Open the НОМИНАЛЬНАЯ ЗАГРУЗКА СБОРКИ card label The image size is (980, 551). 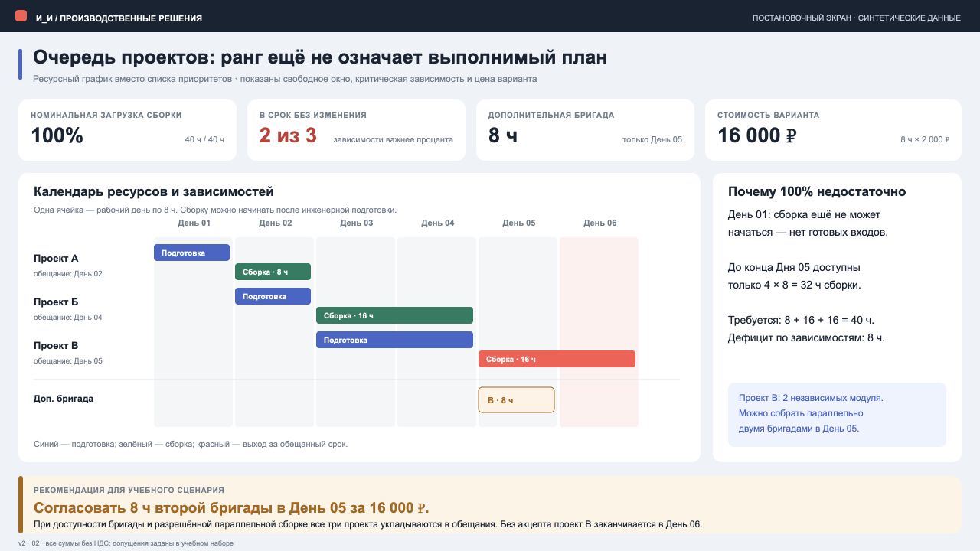(106, 115)
